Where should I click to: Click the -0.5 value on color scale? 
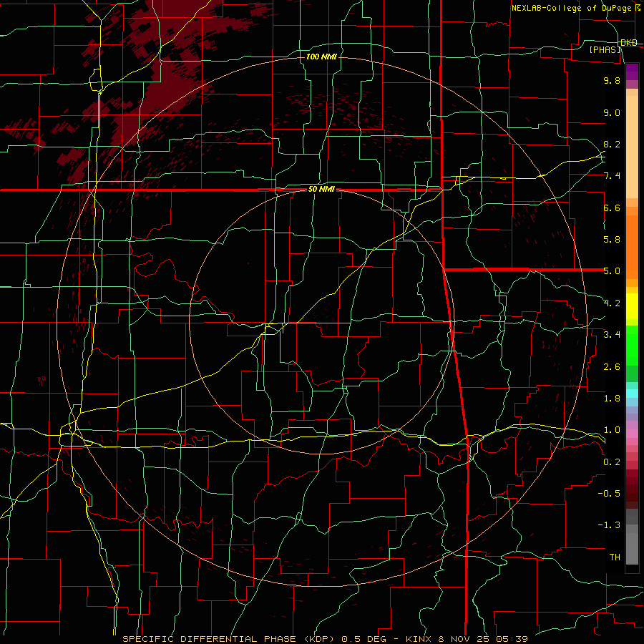pos(610,494)
